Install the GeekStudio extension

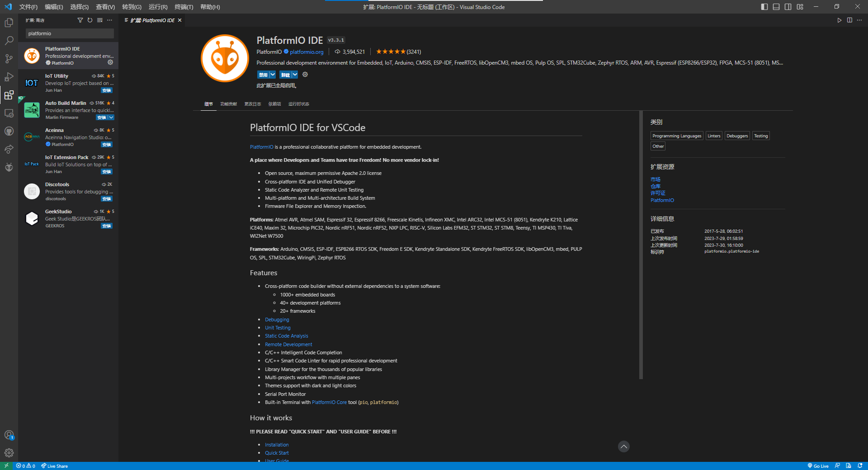point(107,226)
